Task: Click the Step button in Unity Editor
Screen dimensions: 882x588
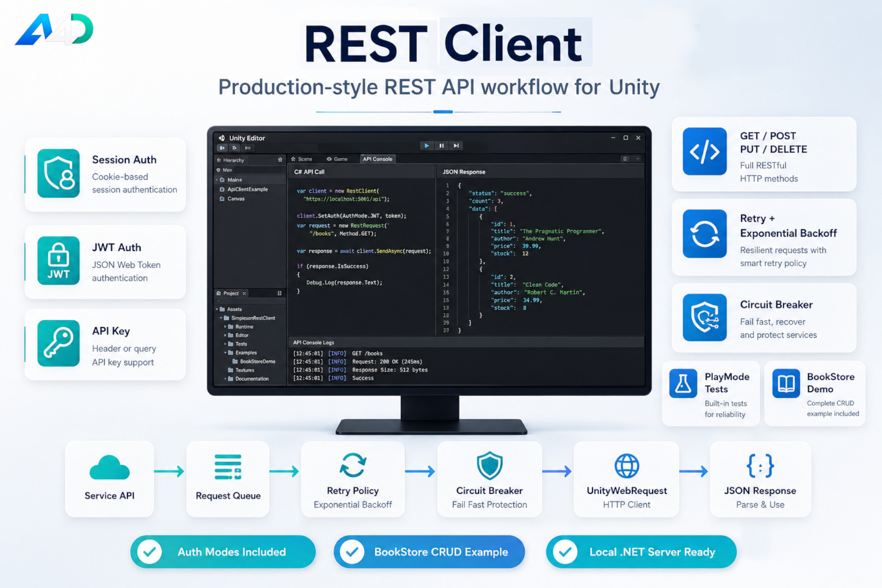Action: [x=456, y=146]
